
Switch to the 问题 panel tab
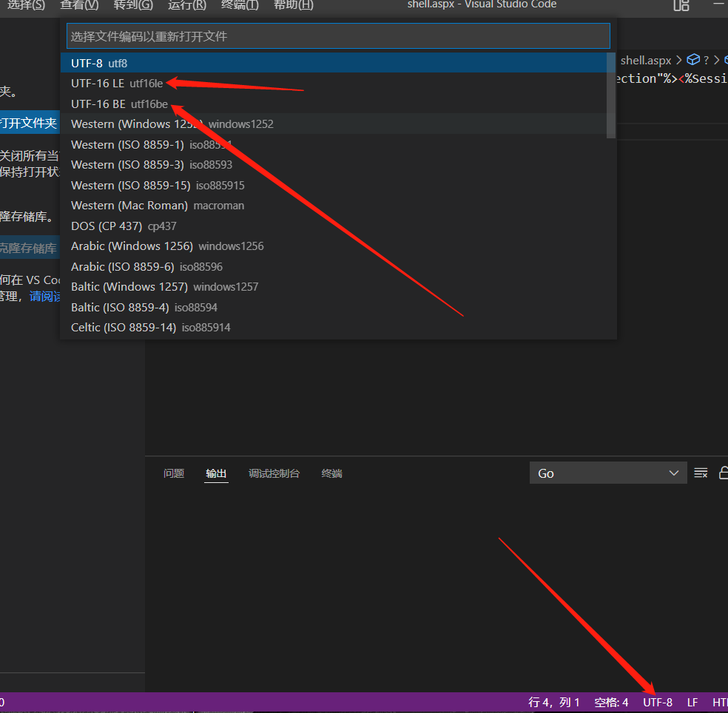click(x=174, y=473)
